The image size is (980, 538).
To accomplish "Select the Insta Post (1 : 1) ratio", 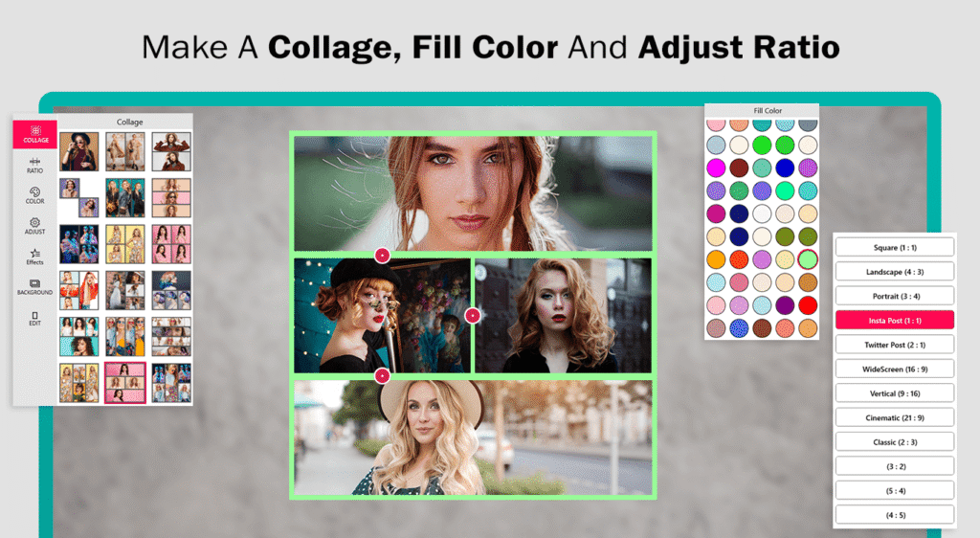I will point(895,320).
